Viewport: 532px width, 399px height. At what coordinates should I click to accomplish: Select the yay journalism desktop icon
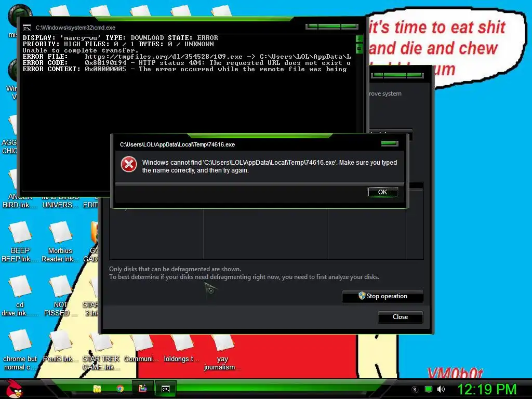tap(222, 352)
